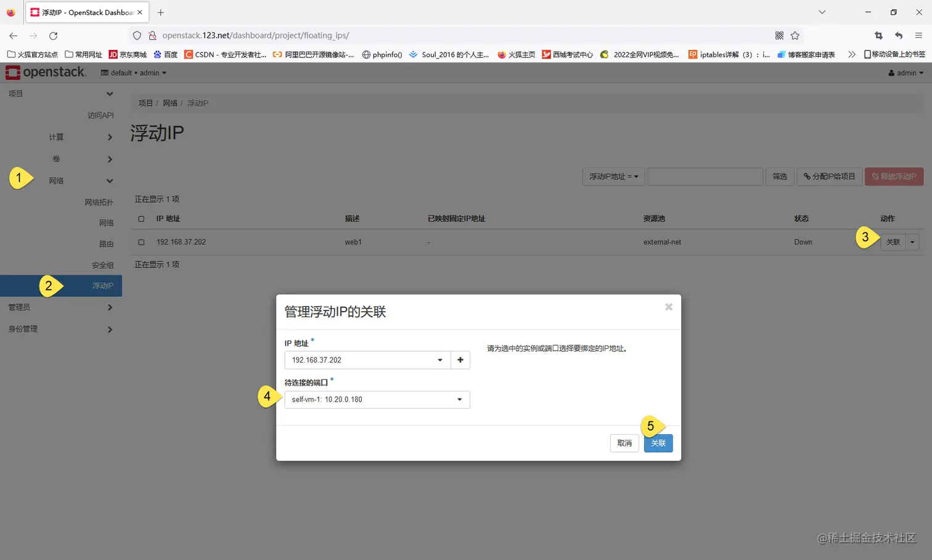Go back with the browser back arrow
Viewport: 932px width, 560px height.
coord(14,36)
